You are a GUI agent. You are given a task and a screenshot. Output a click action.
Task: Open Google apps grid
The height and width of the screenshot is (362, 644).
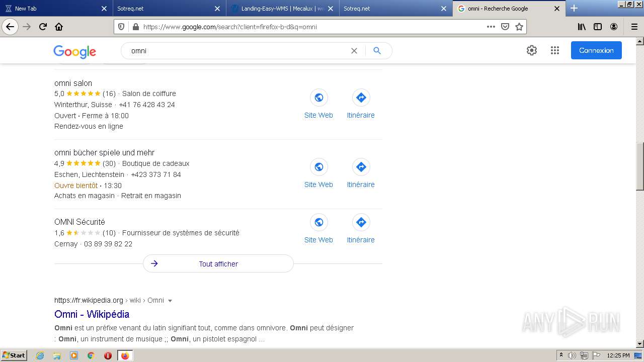click(555, 50)
